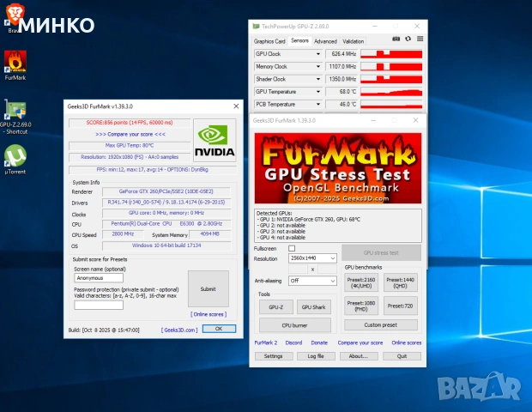Expand the GPU Clock sensor dropdown
The width and height of the screenshot is (532, 412).
click(x=317, y=54)
